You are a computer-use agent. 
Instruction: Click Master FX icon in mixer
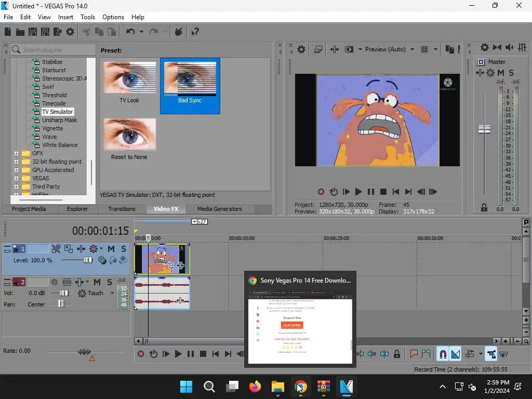pos(480,73)
